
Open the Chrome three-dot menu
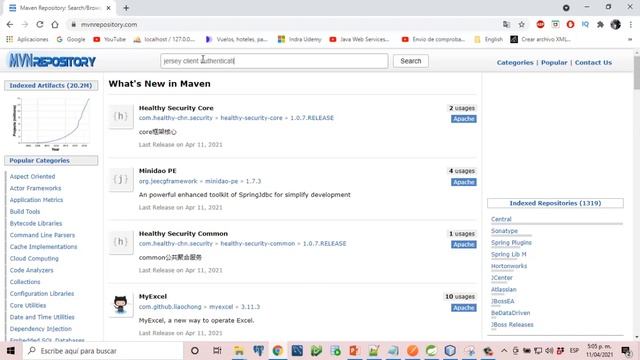click(630, 24)
